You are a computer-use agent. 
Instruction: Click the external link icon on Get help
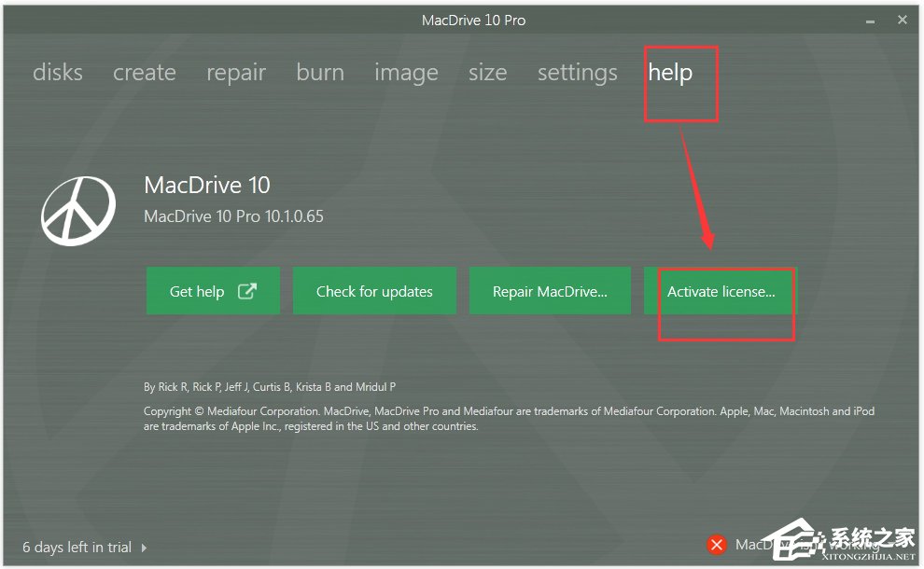pyautogui.click(x=247, y=290)
